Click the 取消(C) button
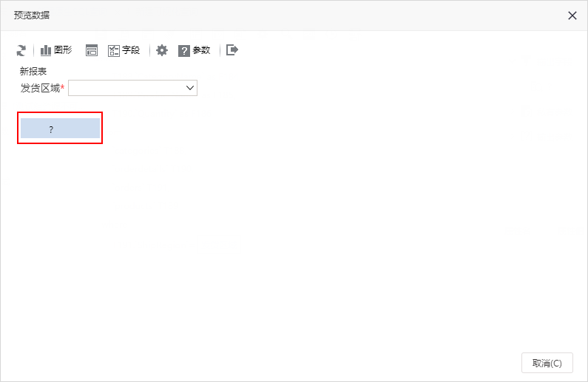 pyautogui.click(x=547, y=363)
